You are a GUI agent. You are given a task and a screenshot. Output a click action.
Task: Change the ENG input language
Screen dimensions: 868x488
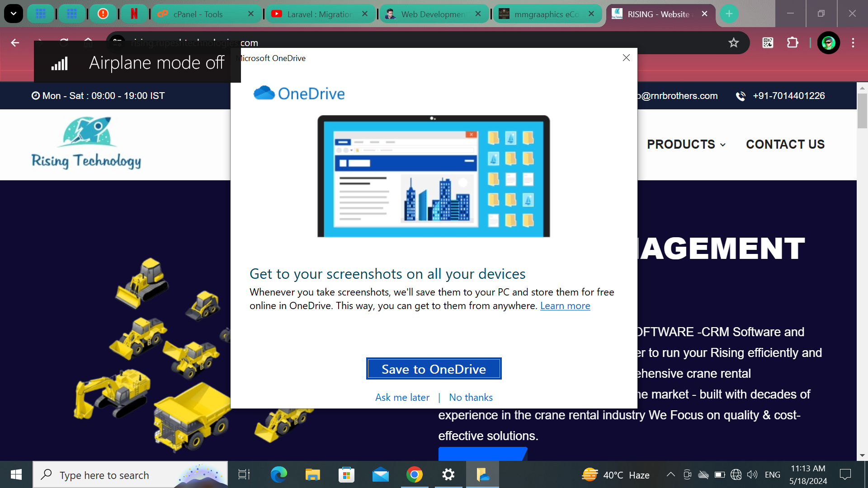772,475
